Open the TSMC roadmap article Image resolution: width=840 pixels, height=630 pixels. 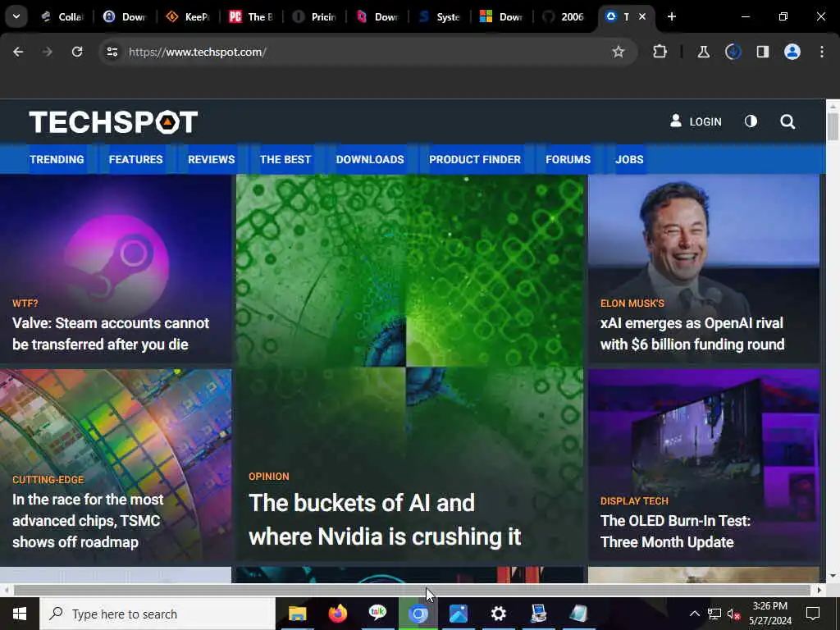tap(88, 521)
